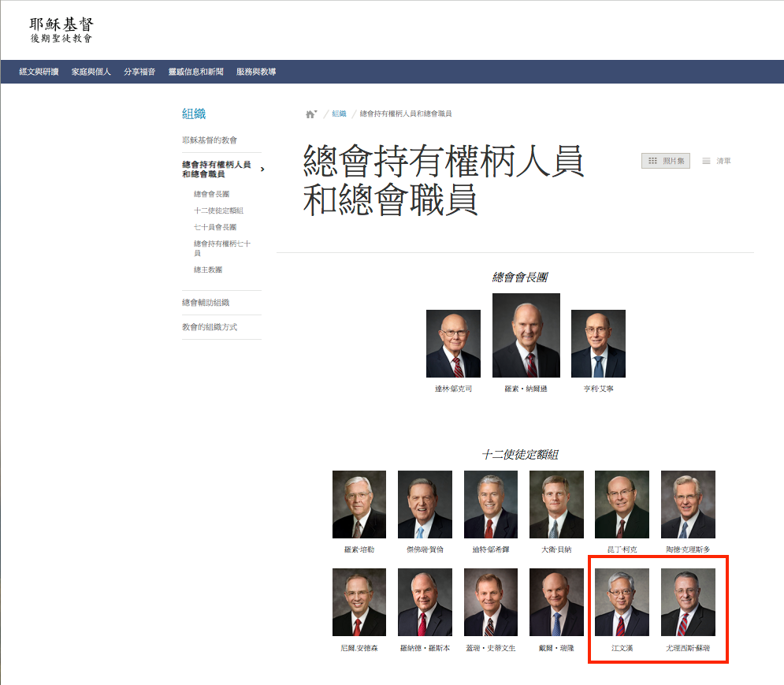Switch to the 照片集 gallery view
This screenshot has width=784, height=685.
click(666, 161)
